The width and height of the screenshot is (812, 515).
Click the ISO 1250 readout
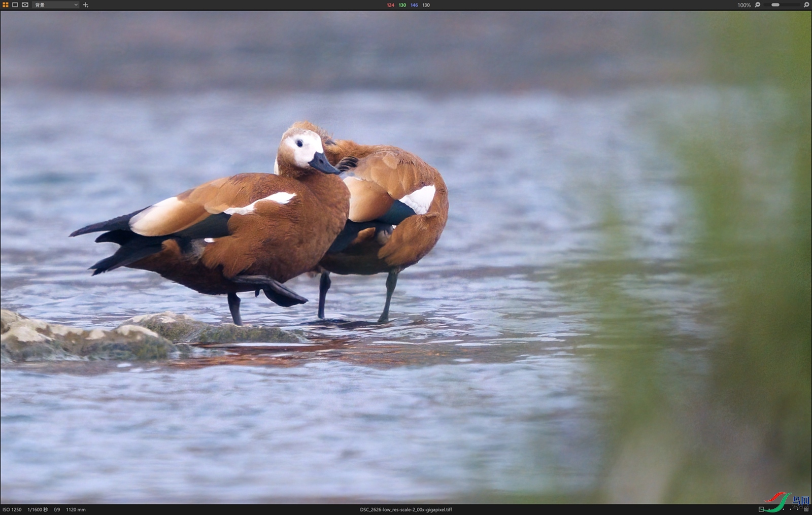click(12, 509)
